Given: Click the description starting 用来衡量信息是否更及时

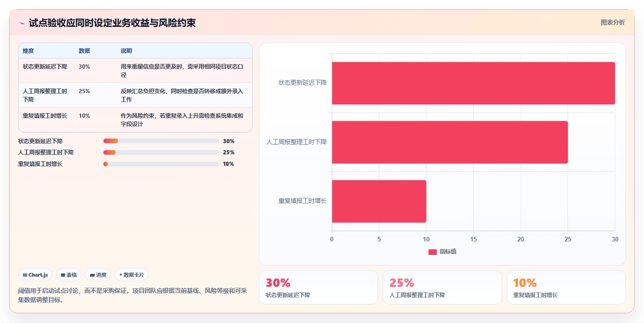Looking at the screenshot, I should click(x=182, y=70).
